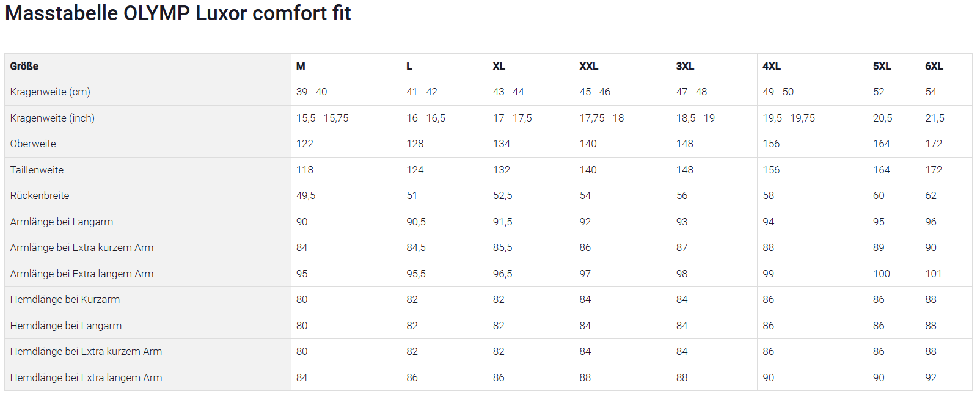
Task: Select the XXL column header
Action: tap(588, 66)
